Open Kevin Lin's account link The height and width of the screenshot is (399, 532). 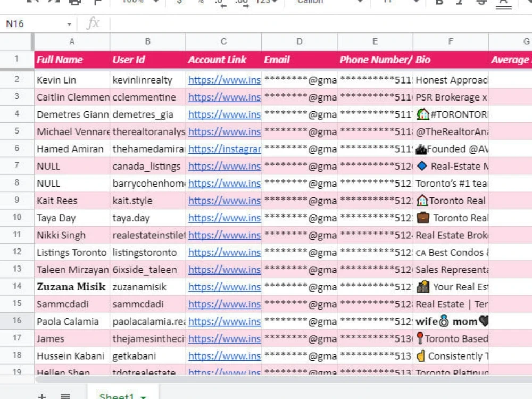click(x=225, y=80)
